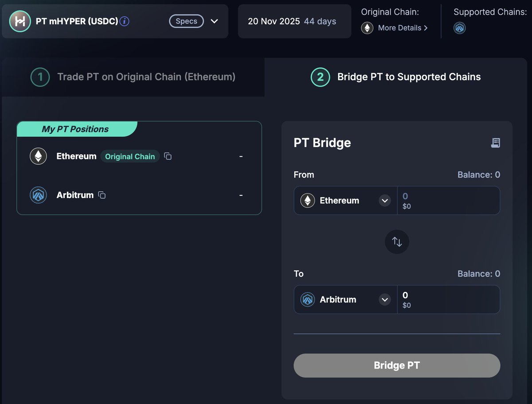Image resolution: width=532 pixels, height=404 pixels.
Task: Swap the From and To chains
Action: tap(397, 242)
